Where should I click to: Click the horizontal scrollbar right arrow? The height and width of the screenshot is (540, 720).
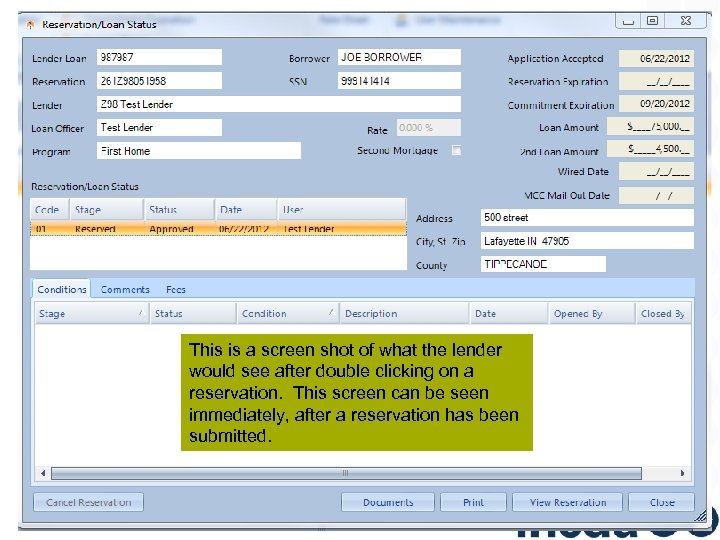[x=682, y=473]
